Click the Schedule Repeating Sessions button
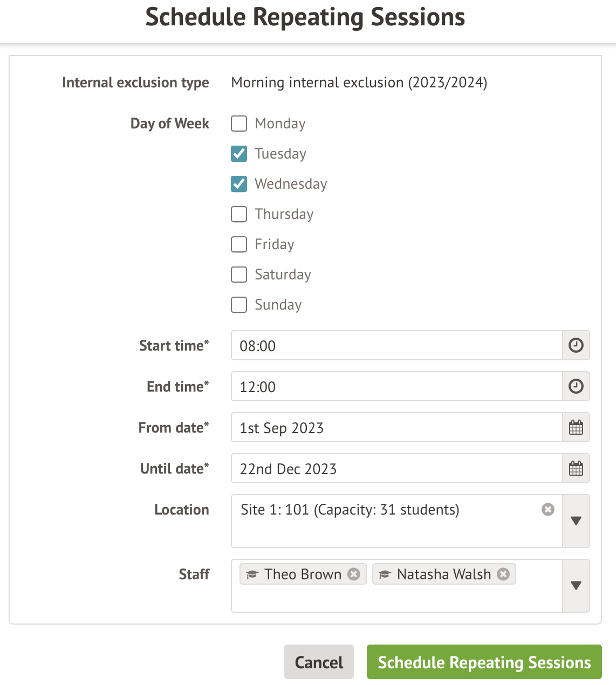Image resolution: width=616 pixels, height=685 pixels. tap(484, 662)
